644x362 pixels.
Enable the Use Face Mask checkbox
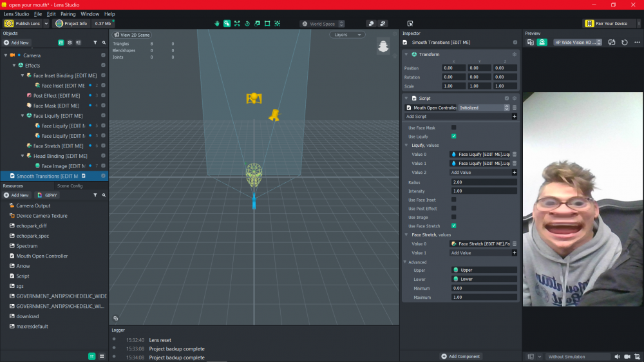453,128
